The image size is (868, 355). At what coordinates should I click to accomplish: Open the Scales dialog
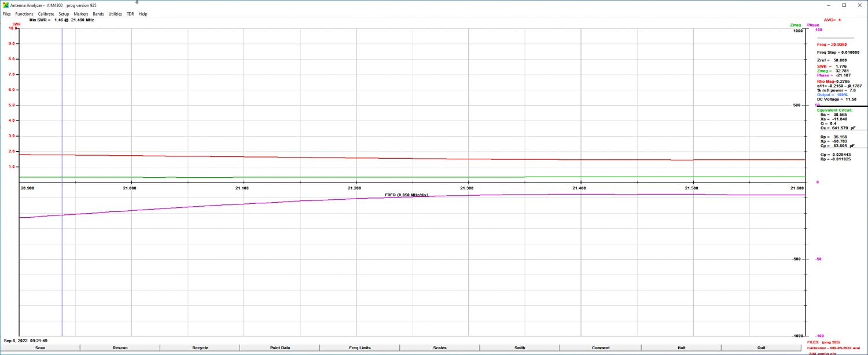pos(439,347)
